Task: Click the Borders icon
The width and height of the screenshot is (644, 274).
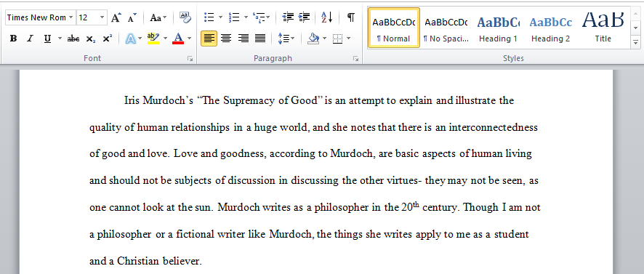Action: [337, 39]
